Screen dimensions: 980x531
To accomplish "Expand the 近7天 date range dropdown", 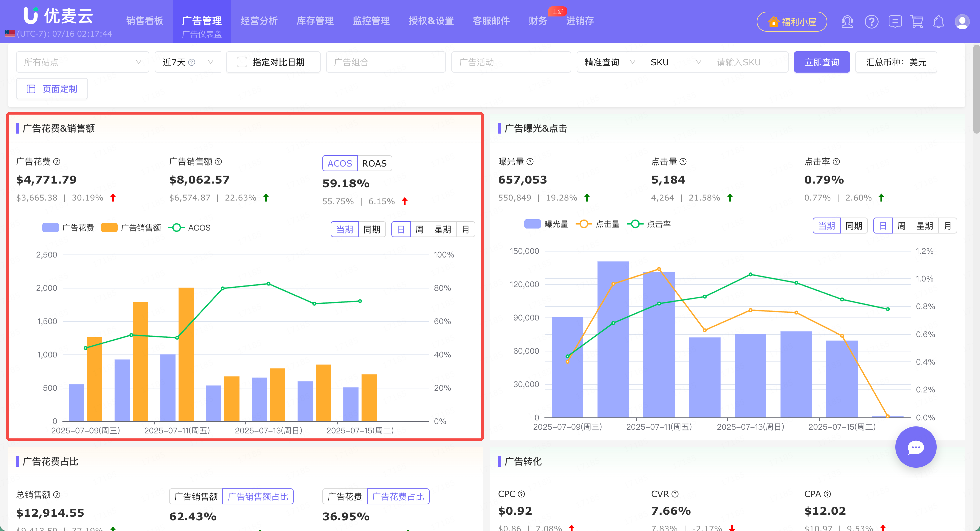I will (x=188, y=62).
